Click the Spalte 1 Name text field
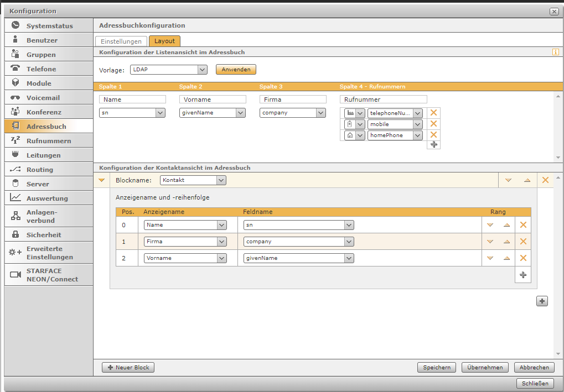Image resolution: width=564 pixels, height=392 pixels. (132, 100)
